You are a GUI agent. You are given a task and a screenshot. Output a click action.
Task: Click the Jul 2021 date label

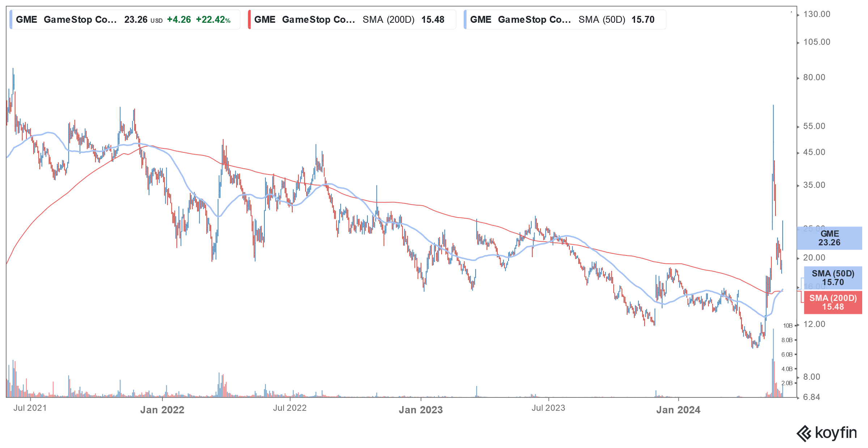click(x=30, y=408)
